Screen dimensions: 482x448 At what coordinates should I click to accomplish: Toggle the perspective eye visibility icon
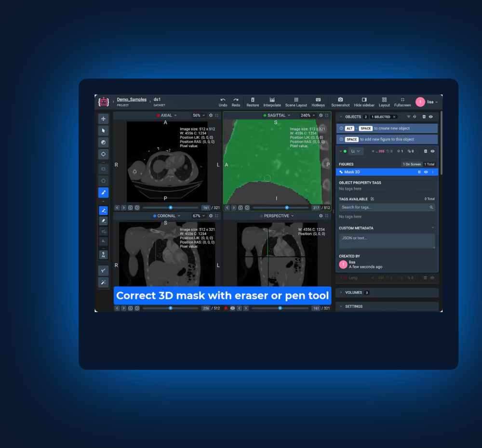click(233, 308)
